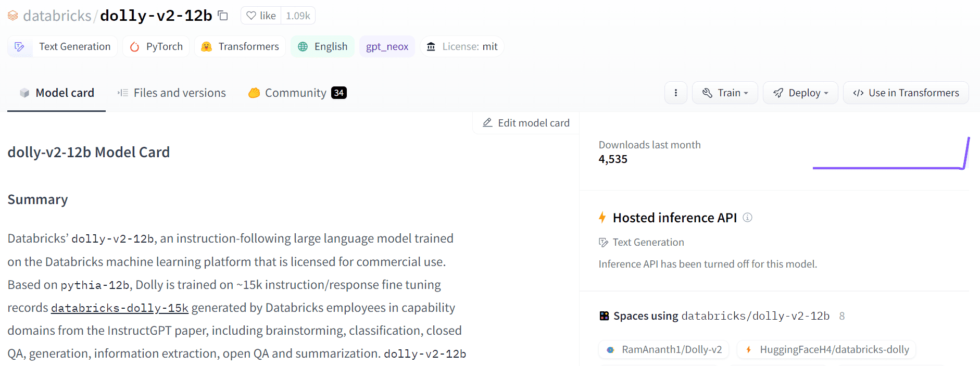Click the 4,535 downloads value
The image size is (980, 366).
point(613,159)
